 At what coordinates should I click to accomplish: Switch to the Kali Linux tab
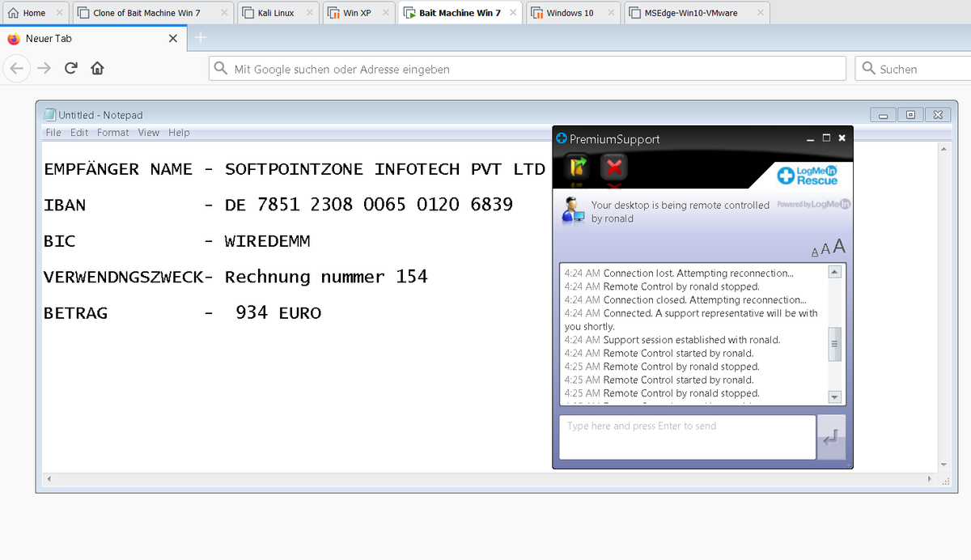pyautogui.click(x=276, y=13)
